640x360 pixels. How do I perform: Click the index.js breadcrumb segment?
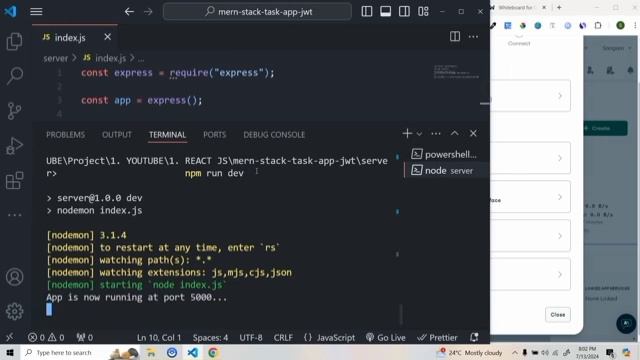105,58
